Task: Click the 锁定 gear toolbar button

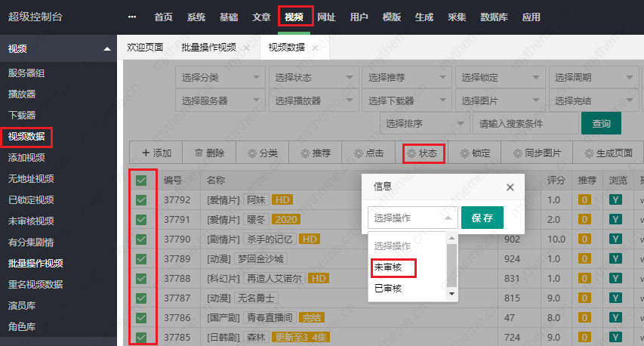Action: 475,153
